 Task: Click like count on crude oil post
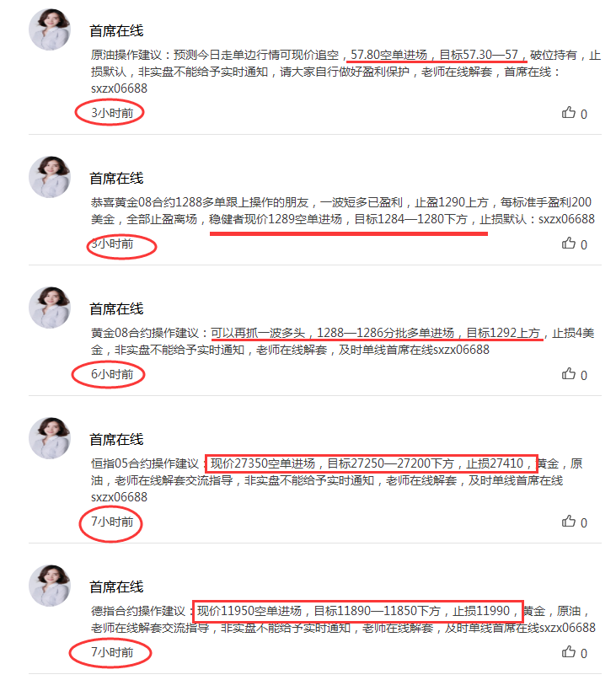click(x=584, y=115)
